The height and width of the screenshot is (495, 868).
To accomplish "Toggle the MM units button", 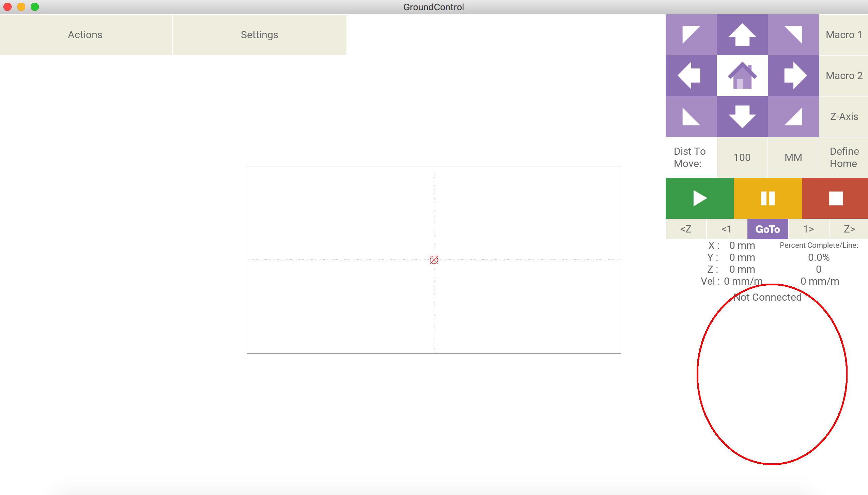I will tap(793, 157).
